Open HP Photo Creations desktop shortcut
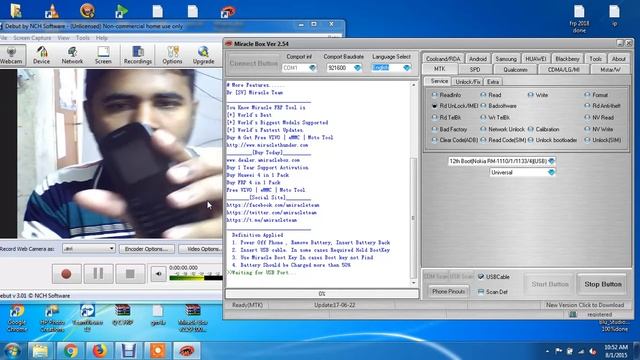The image size is (640, 360). (52, 318)
